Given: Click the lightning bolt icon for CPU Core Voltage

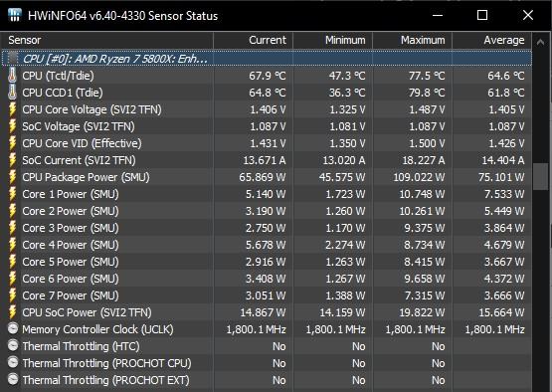Looking at the screenshot, I should pyautogui.click(x=12, y=109).
